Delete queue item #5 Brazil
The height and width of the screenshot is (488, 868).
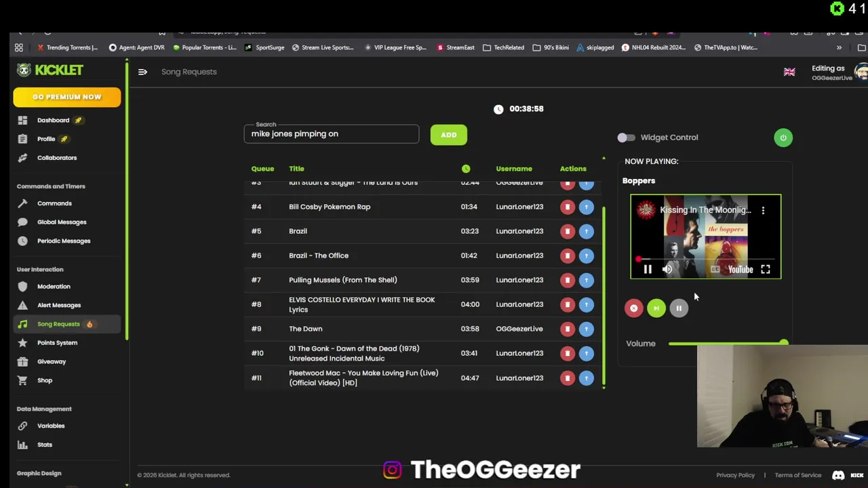pos(568,231)
